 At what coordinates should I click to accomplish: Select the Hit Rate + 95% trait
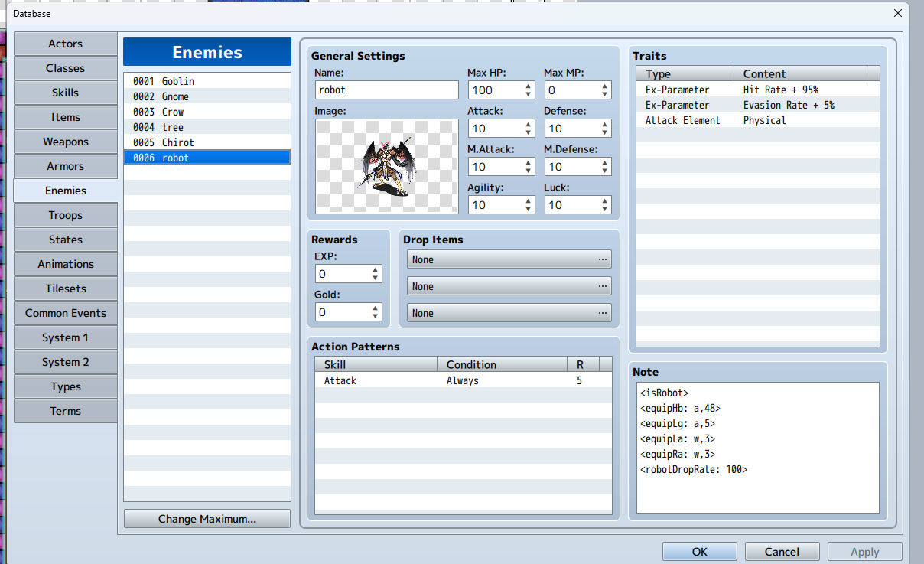click(x=758, y=90)
